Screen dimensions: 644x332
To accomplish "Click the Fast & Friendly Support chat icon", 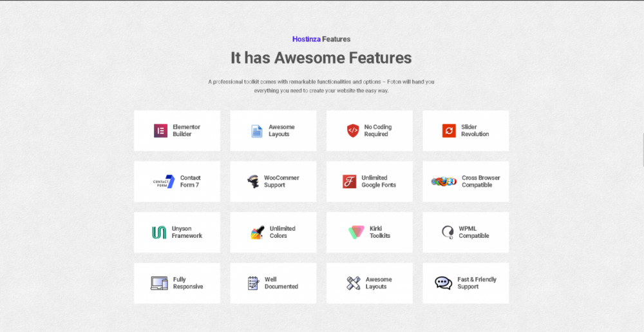I will tap(443, 283).
